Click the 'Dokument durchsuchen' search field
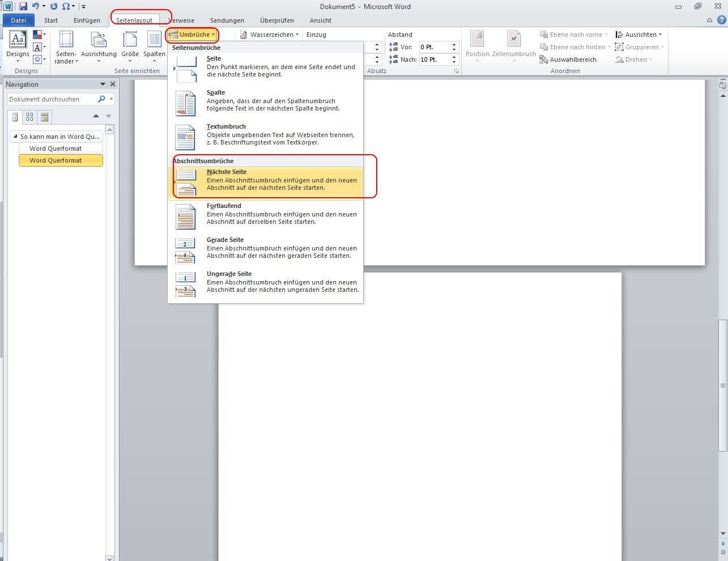728x561 pixels. click(52, 99)
